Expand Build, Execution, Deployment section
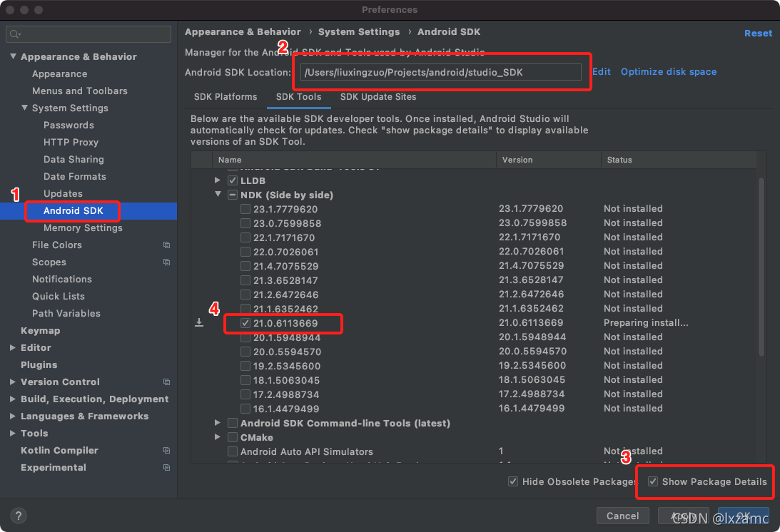This screenshot has width=780, height=532. (x=13, y=399)
